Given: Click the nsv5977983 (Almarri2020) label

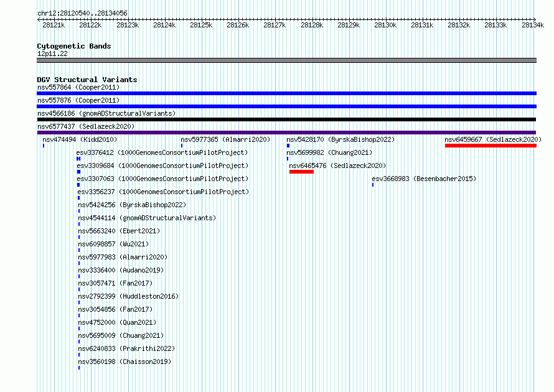Looking at the screenshot, I should pyautogui.click(x=123, y=257).
